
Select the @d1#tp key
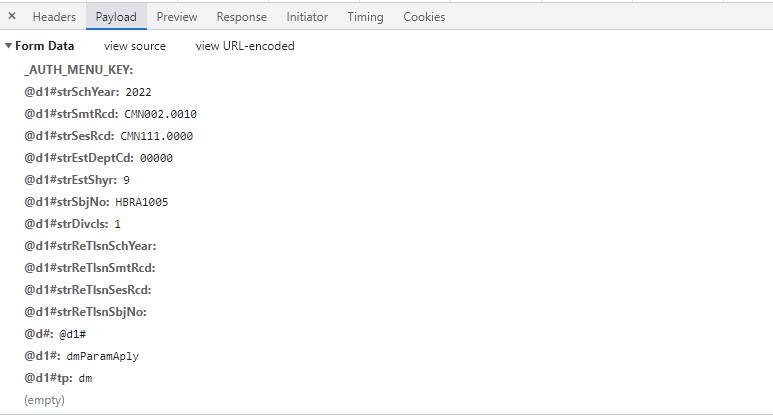coord(48,378)
